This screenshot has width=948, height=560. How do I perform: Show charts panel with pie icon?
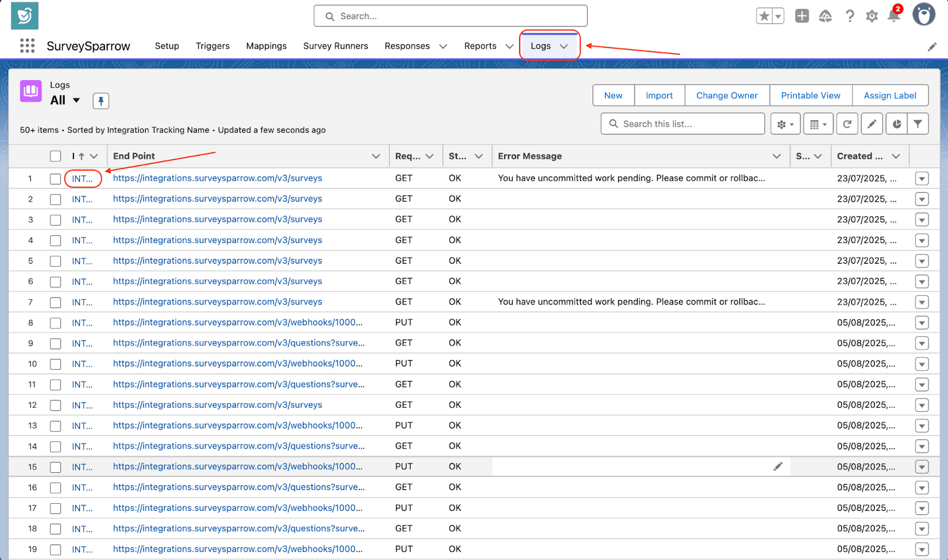click(896, 124)
